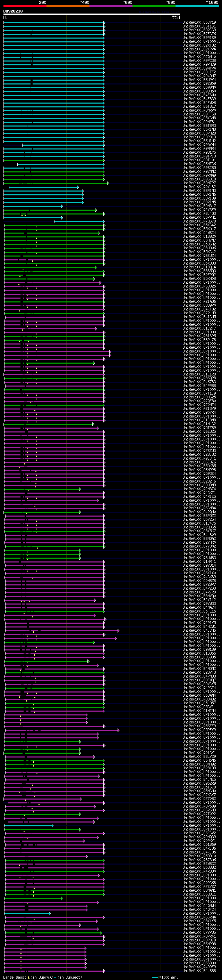Select the label UniRef100_C6KGV2

point(199,833)
